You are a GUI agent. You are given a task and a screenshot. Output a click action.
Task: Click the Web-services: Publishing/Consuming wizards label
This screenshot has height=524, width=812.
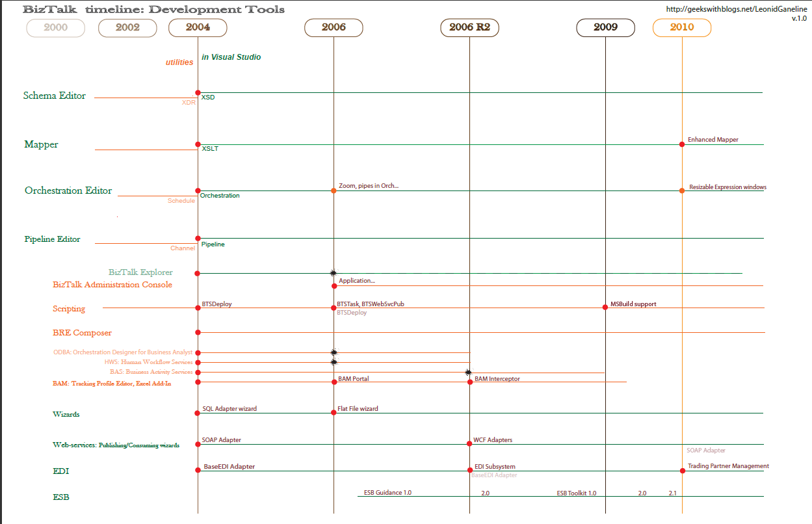click(x=116, y=445)
